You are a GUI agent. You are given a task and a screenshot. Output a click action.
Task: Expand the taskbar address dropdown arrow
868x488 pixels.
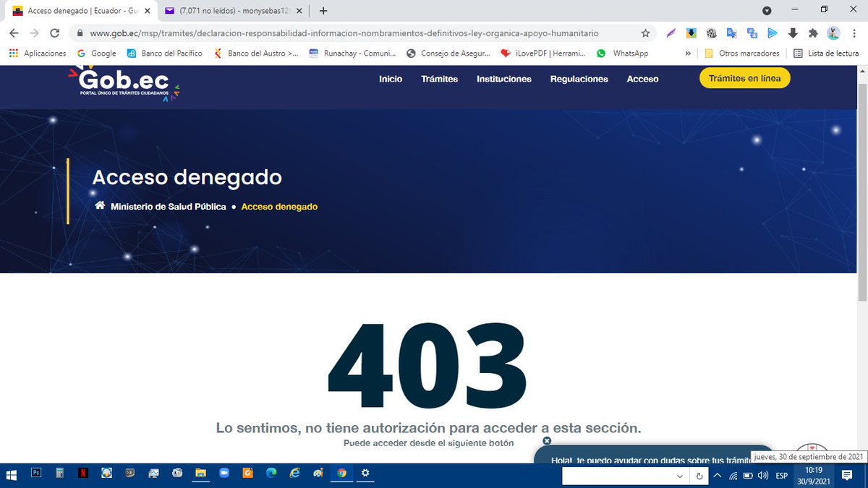pos(680,476)
